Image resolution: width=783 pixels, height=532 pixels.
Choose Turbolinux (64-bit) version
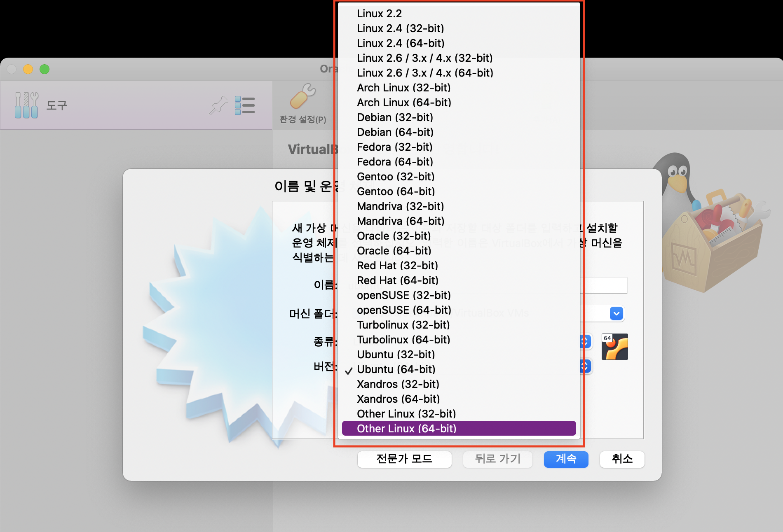(x=459, y=340)
